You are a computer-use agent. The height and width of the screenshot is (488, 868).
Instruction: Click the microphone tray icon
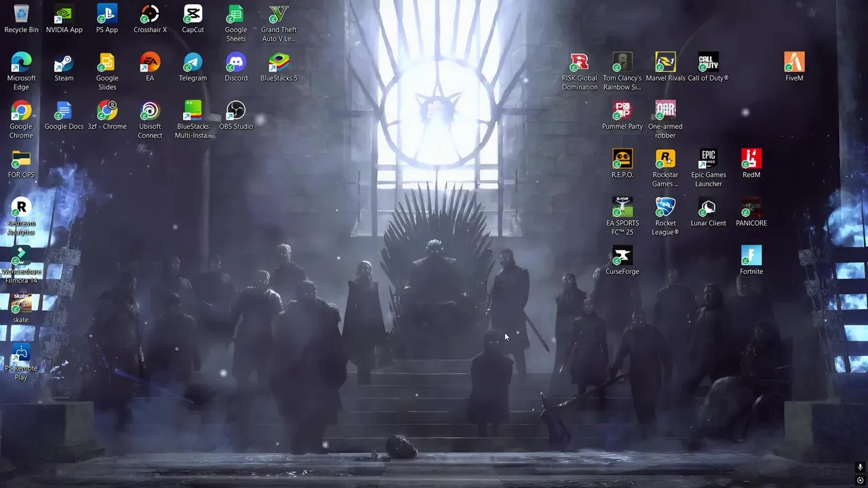coord(860,468)
